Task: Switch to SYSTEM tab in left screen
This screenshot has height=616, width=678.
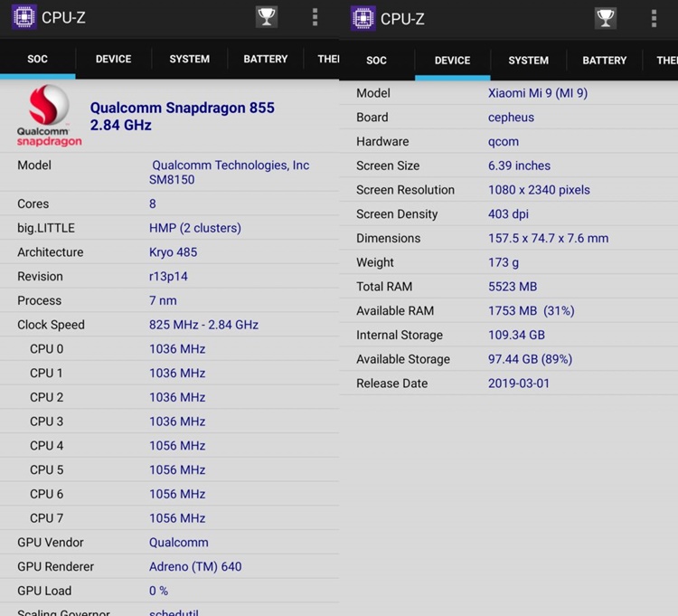Action: coord(190,59)
